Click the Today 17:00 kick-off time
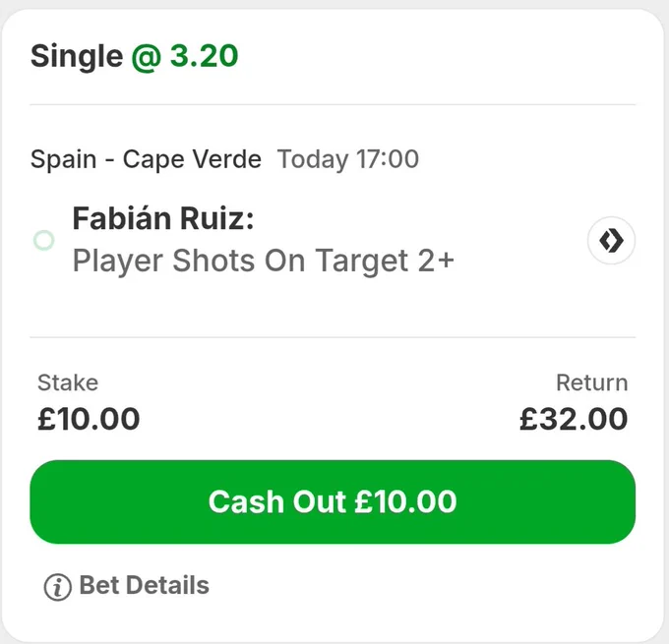 pos(347,159)
